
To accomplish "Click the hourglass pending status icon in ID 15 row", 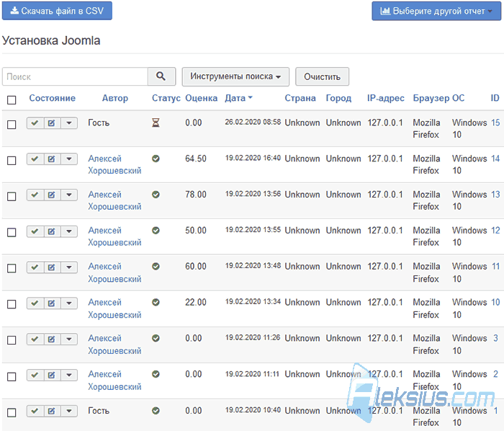I will click(156, 123).
